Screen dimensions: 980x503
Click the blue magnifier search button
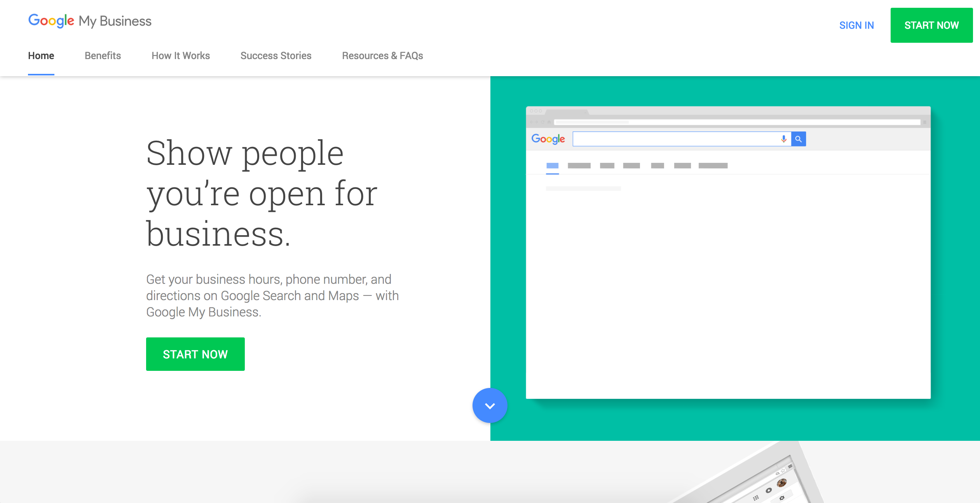tap(799, 139)
